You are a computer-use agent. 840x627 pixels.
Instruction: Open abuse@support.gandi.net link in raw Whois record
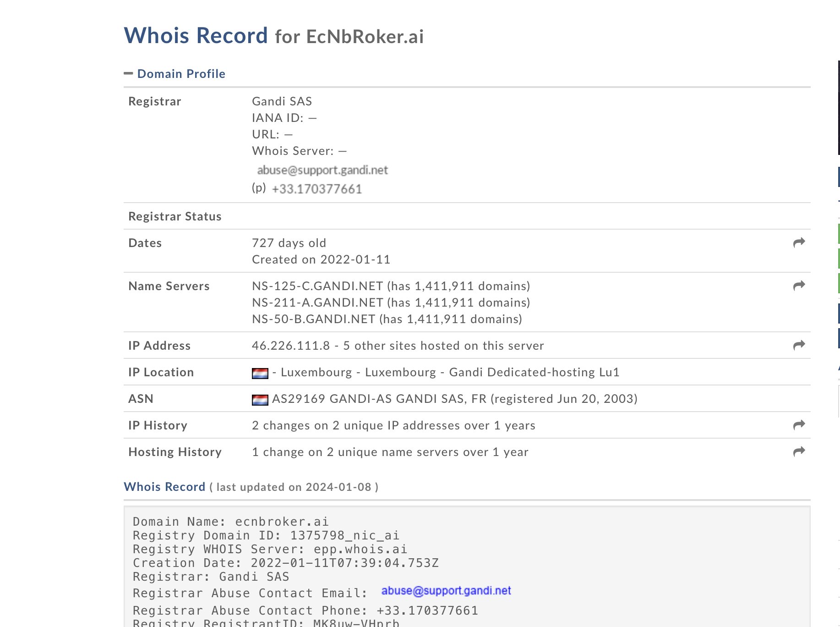pyautogui.click(x=446, y=591)
